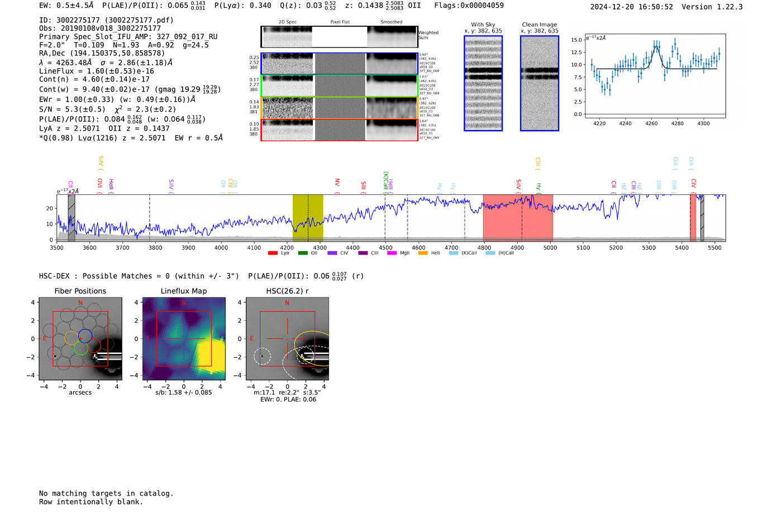Click the blue fiber circle in Fiber Positions
Viewport: 782px width, 532px height.
pos(85,336)
